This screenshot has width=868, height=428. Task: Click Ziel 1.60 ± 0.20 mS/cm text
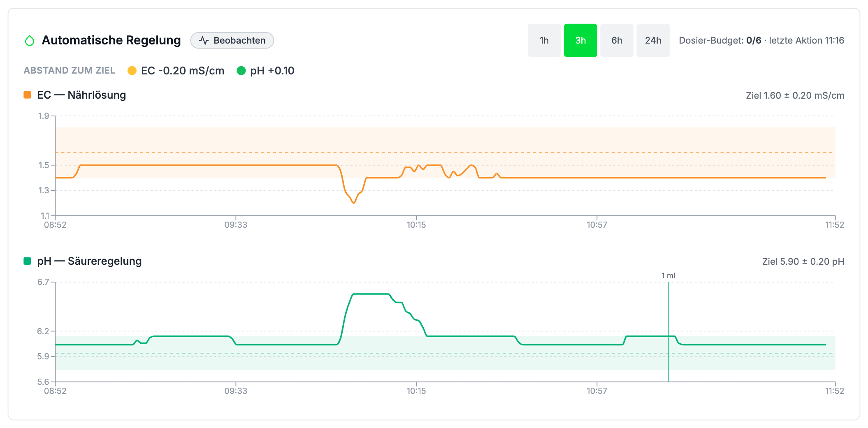pos(795,95)
